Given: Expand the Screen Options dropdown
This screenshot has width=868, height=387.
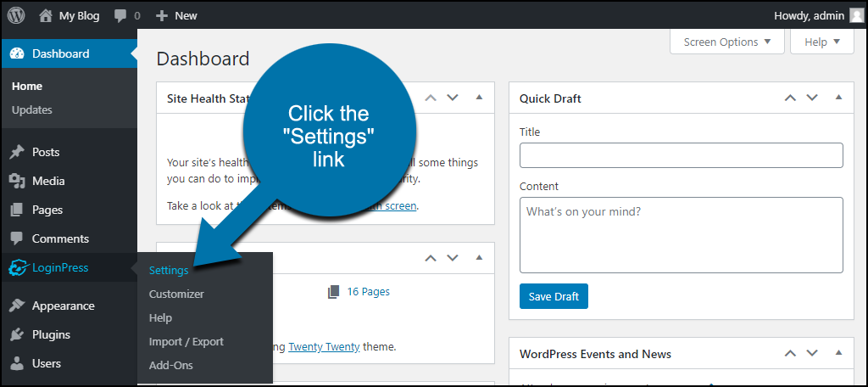Looking at the screenshot, I should pos(726,42).
